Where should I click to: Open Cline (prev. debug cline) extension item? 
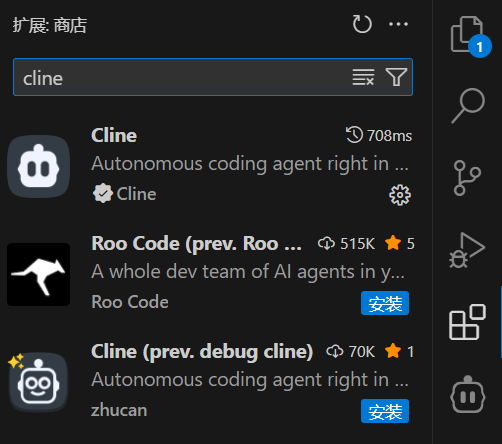(210, 382)
